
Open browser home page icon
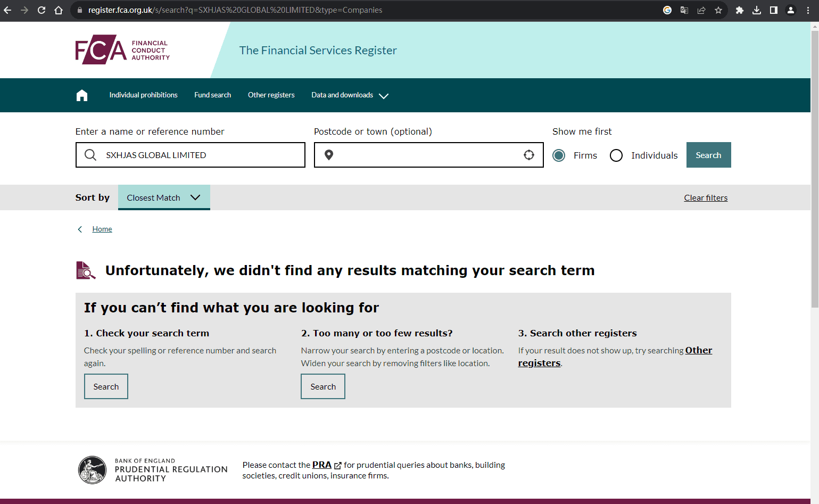pos(59,10)
